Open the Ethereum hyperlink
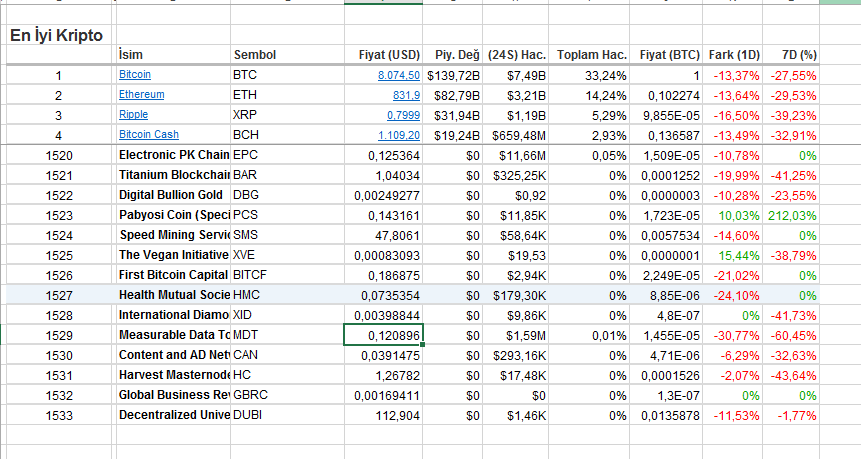This screenshot has height=459, width=861. point(142,94)
